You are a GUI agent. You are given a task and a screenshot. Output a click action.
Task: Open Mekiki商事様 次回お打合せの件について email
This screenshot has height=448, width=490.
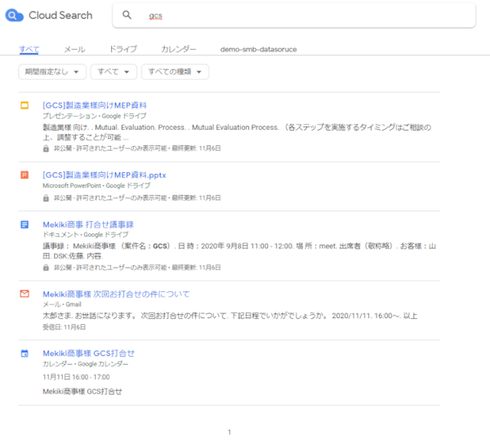pyautogui.click(x=116, y=294)
